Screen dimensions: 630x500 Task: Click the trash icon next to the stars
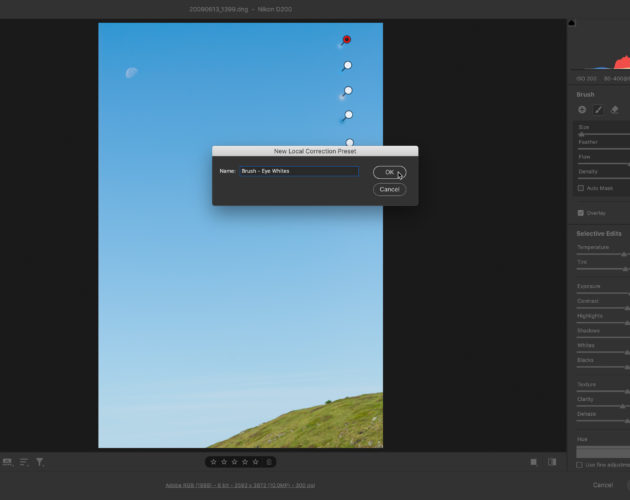[x=269, y=462]
